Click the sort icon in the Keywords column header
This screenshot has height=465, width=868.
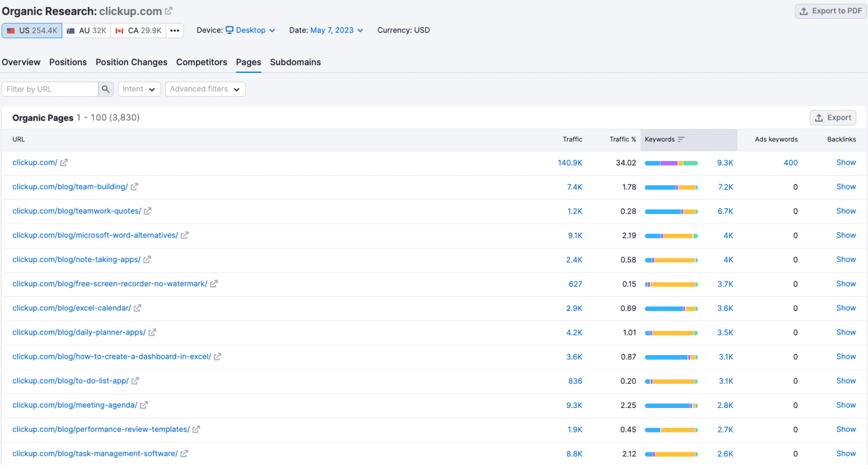(681, 139)
